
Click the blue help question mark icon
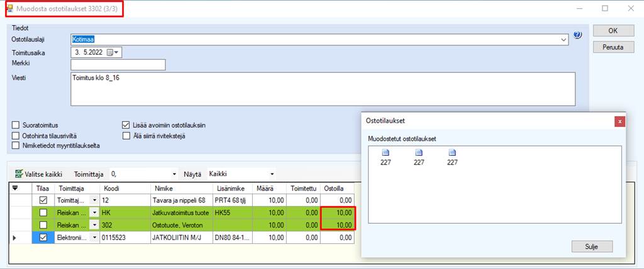[x=578, y=35]
